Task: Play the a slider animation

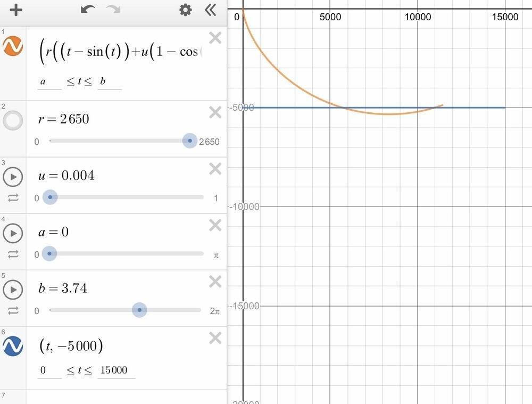Action: pyautogui.click(x=13, y=233)
